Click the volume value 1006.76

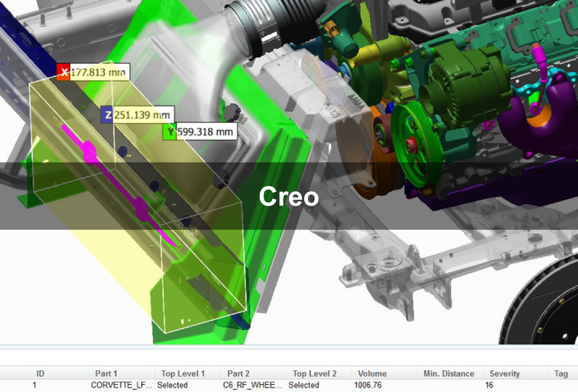pos(368,385)
